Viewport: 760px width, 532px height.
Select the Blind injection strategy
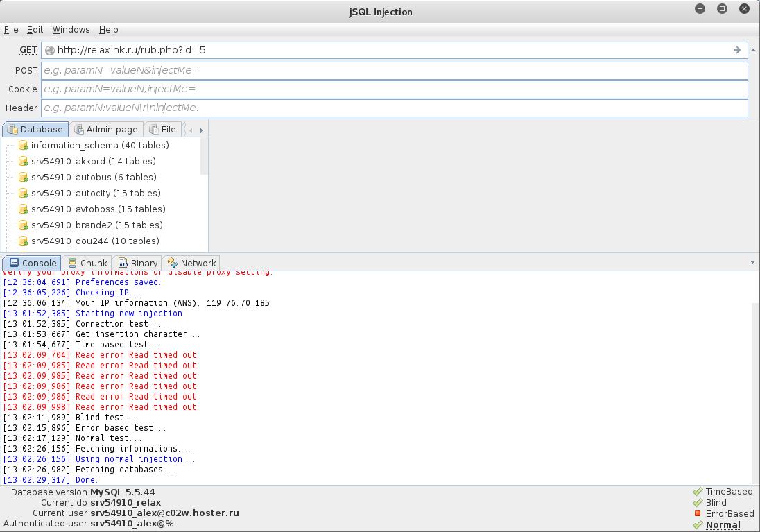click(x=716, y=503)
